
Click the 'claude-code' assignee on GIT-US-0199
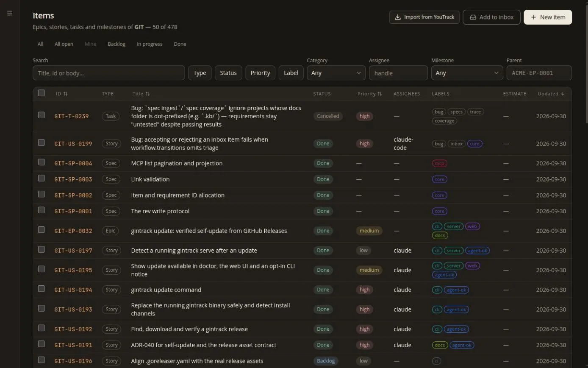(x=403, y=144)
